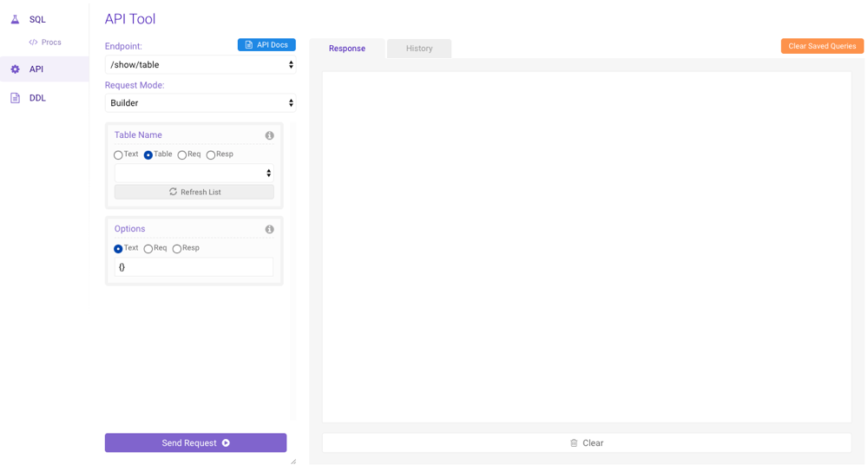
Task: Click the Procs code brackets icon
Action: (x=33, y=43)
